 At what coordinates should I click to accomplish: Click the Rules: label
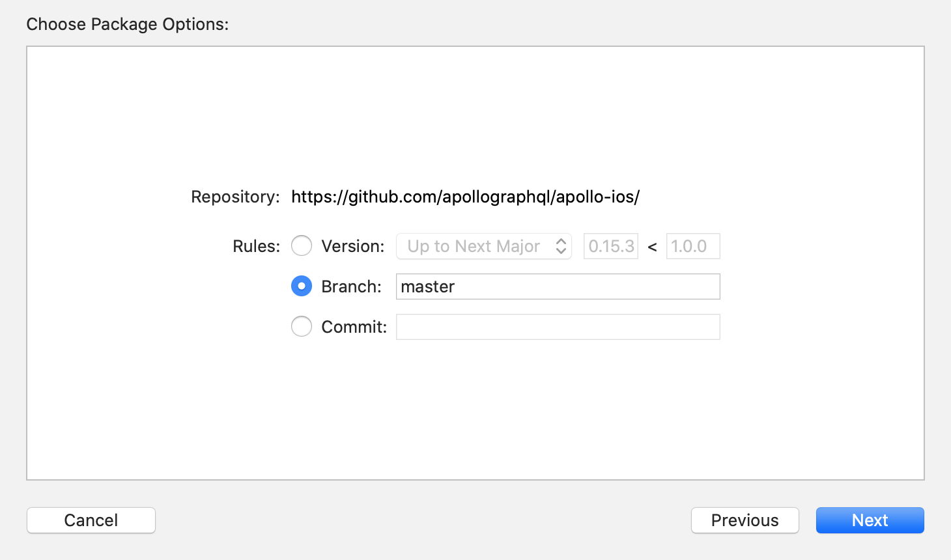[256, 246]
